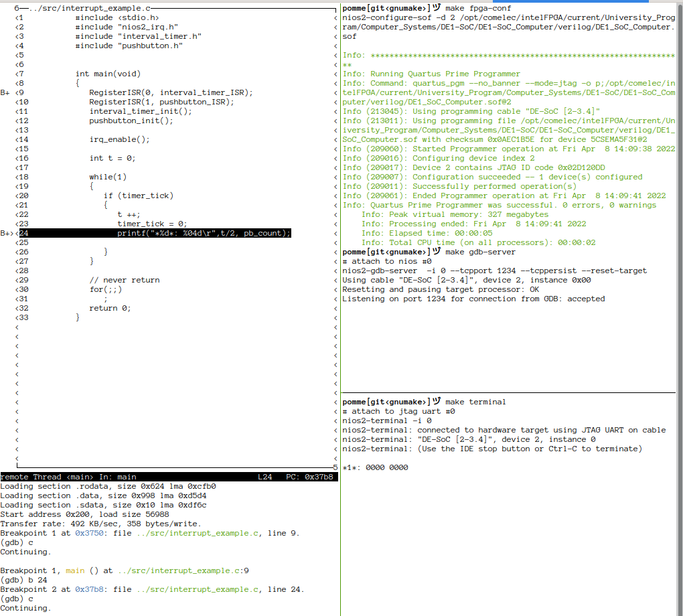This screenshot has height=616, width=683.
Task: Click the horizontal divider above make terminal pane
Action: [x=509, y=392]
